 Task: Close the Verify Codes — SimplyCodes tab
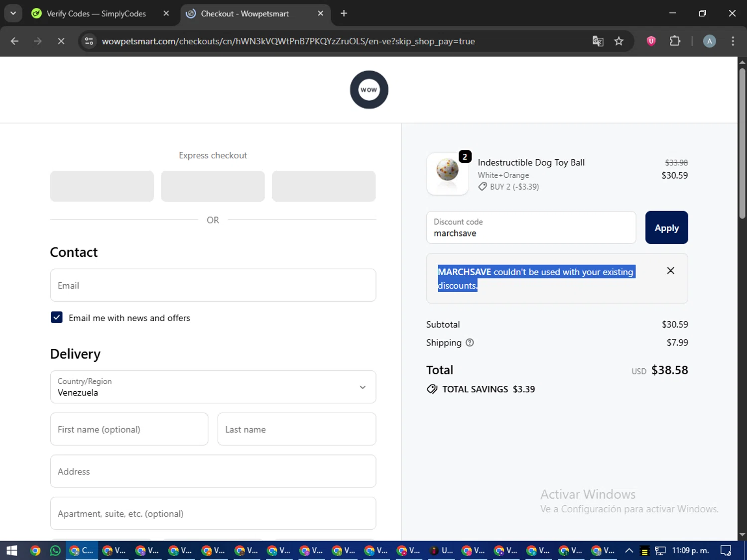[x=166, y=13]
